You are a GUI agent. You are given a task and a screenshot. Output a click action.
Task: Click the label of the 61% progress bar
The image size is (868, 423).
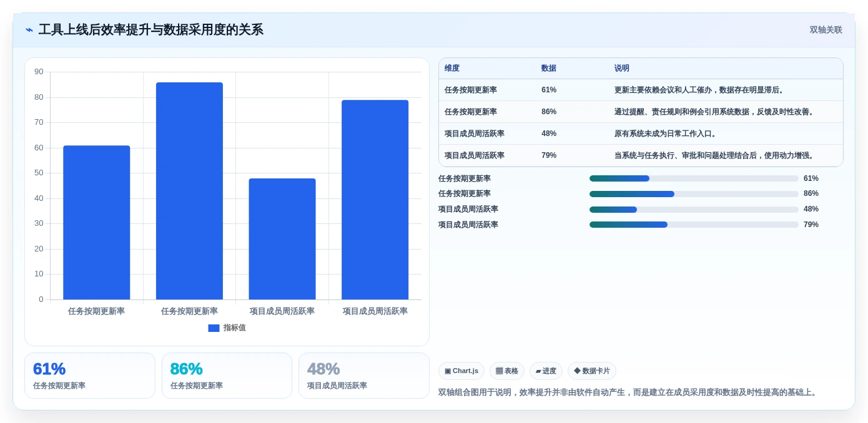click(x=465, y=178)
